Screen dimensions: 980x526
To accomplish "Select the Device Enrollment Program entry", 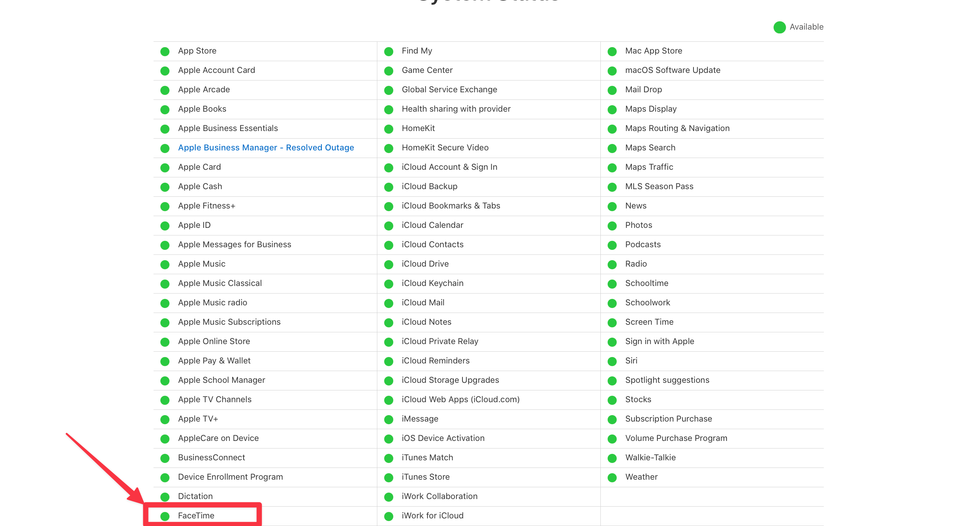I will click(x=230, y=477).
